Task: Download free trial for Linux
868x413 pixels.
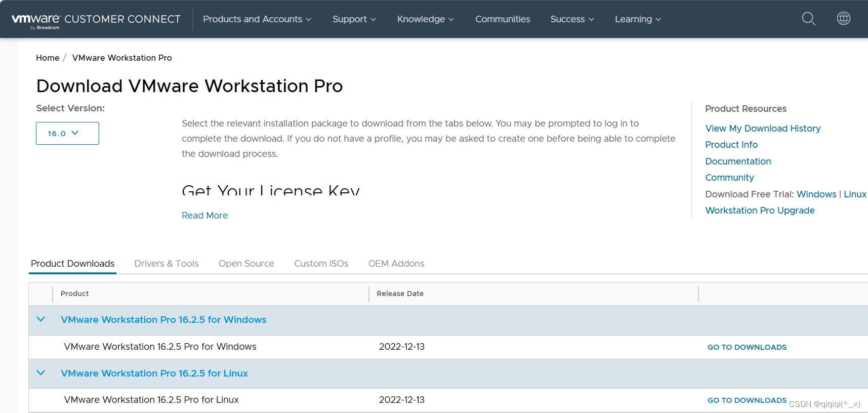Action: 855,194
